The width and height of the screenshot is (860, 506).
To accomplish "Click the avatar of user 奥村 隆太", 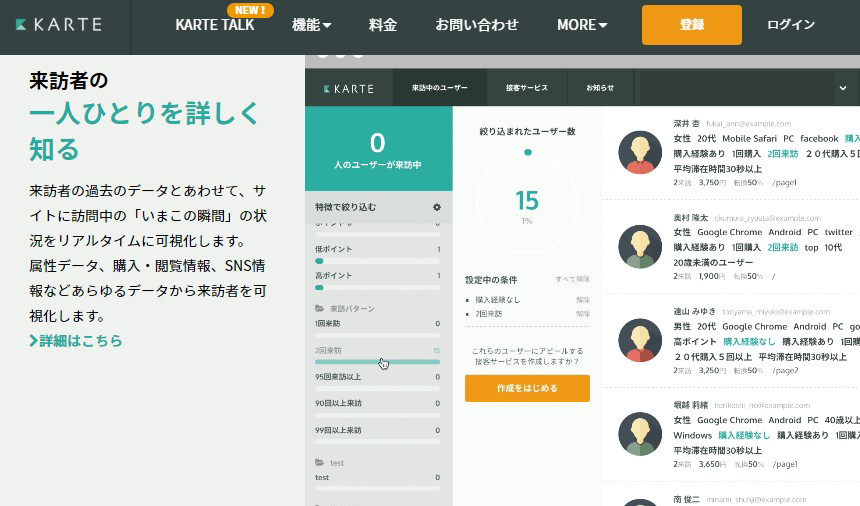I will point(639,246).
